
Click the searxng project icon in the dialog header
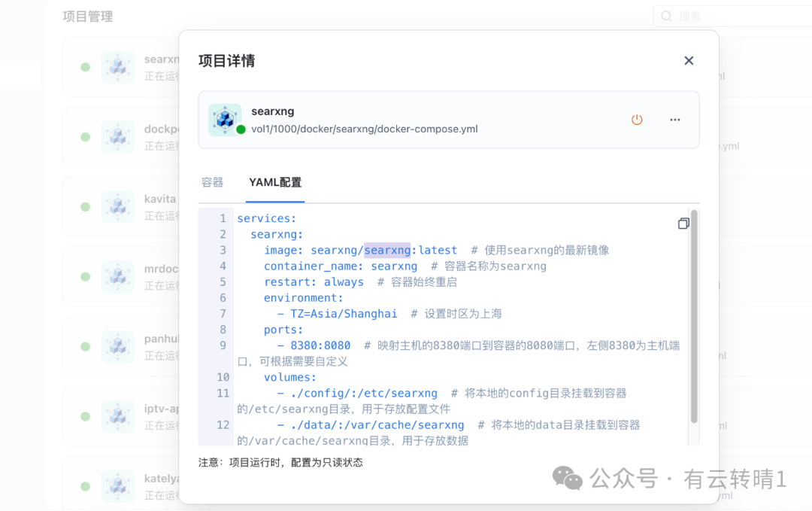coord(224,120)
